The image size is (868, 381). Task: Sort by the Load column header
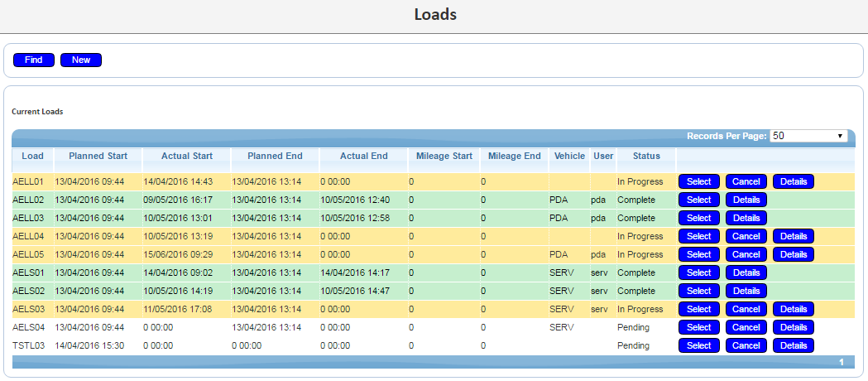32,157
